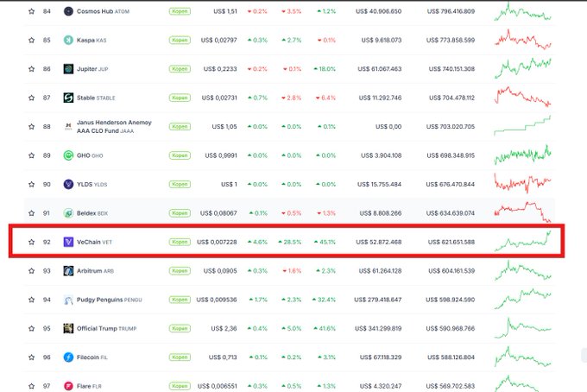The height and width of the screenshot is (392, 587).
Task: Click Kopen for Official Trump
Action: tap(180, 328)
